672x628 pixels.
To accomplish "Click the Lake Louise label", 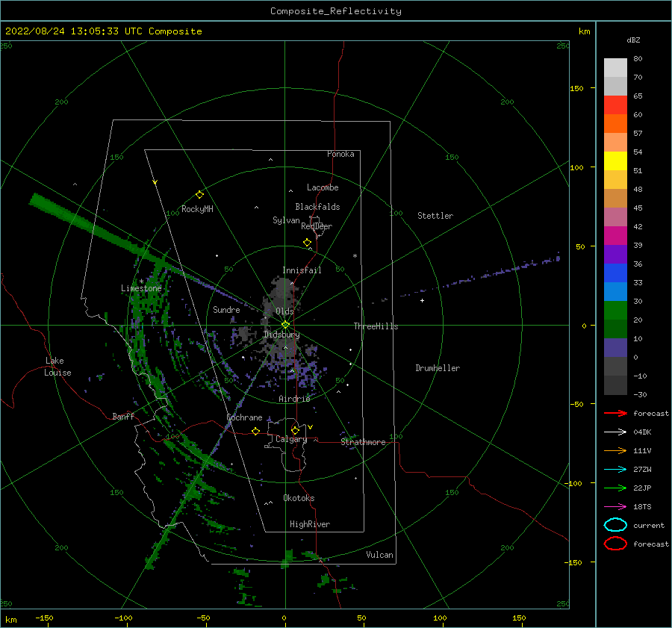I will point(57,367).
